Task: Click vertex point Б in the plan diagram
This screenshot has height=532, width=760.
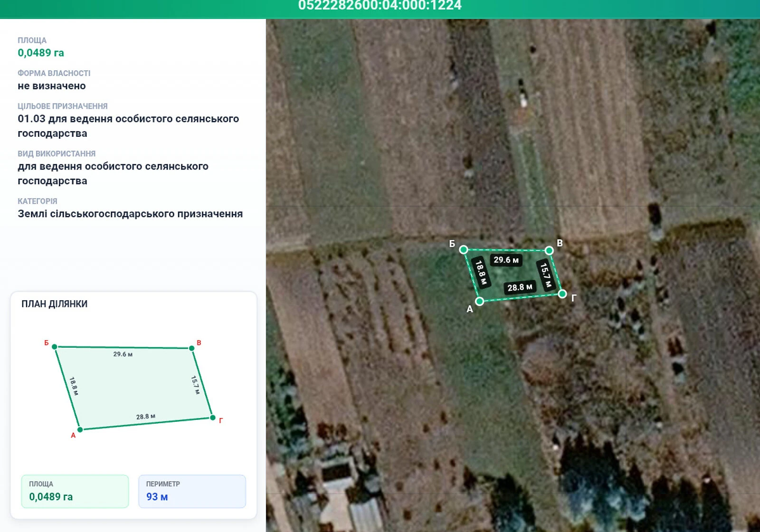Action: (55, 347)
